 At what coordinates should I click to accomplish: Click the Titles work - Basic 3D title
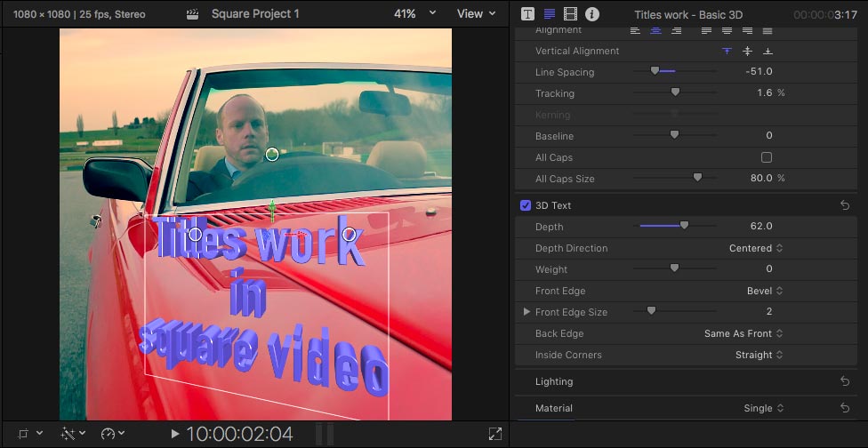point(688,15)
